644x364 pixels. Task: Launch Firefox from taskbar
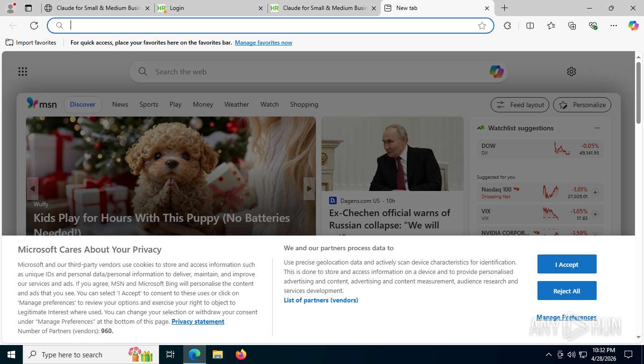pos(241,355)
